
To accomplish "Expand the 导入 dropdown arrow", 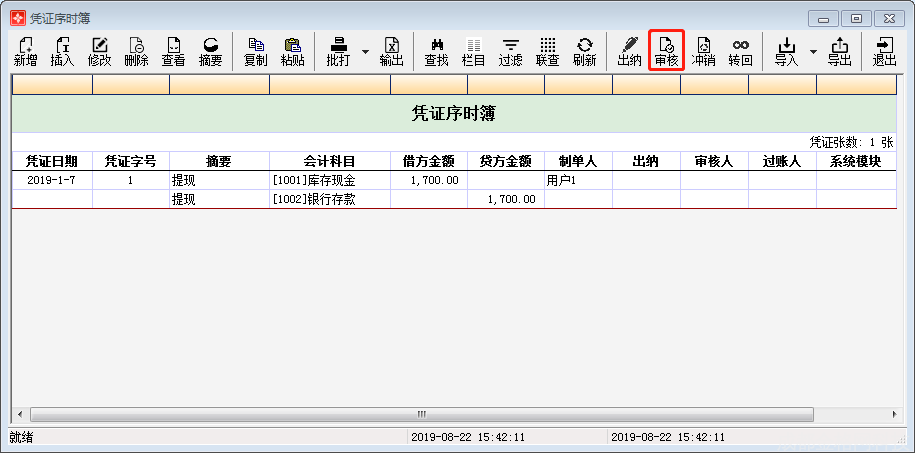I will coord(813,51).
